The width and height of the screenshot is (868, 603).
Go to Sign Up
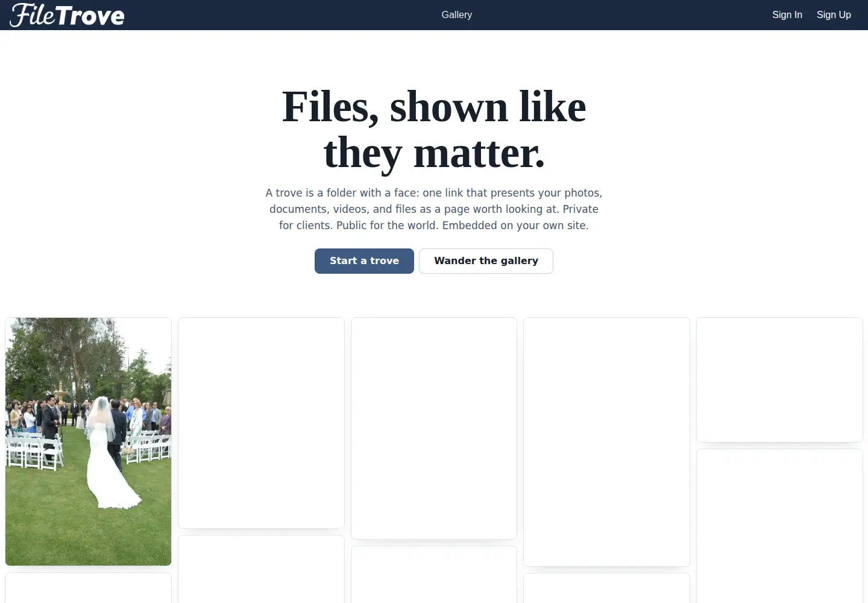(x=834, y=15)
